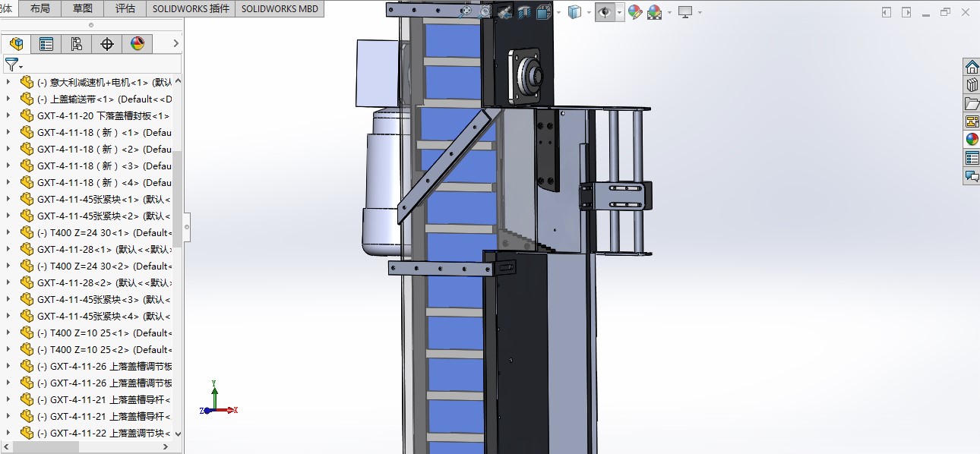Click the Zoom to Area magnifier icon
The height and width of the screenshot is (454, 980).
point(485,11)
